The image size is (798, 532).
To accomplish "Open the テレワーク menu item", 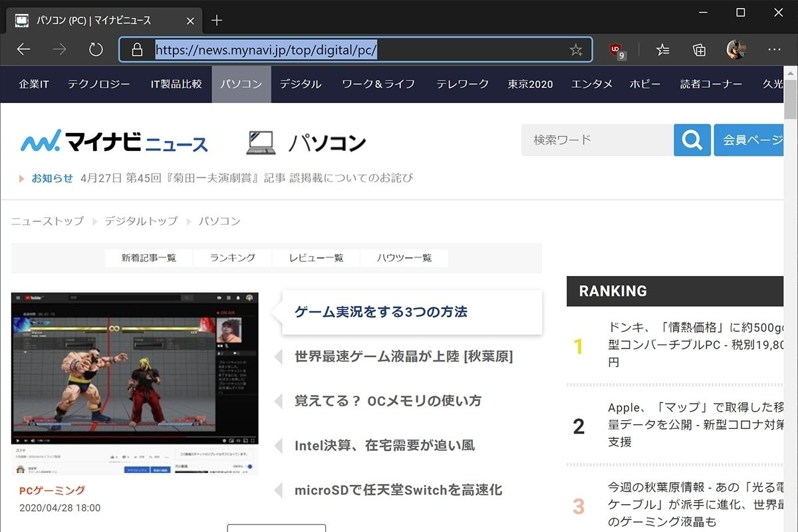I will [462, 84].
